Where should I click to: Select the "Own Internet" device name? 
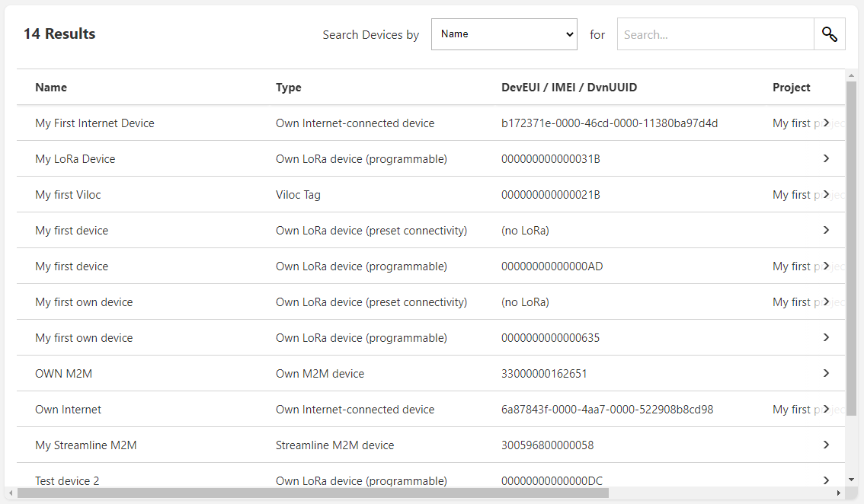[x=69, y=410]
